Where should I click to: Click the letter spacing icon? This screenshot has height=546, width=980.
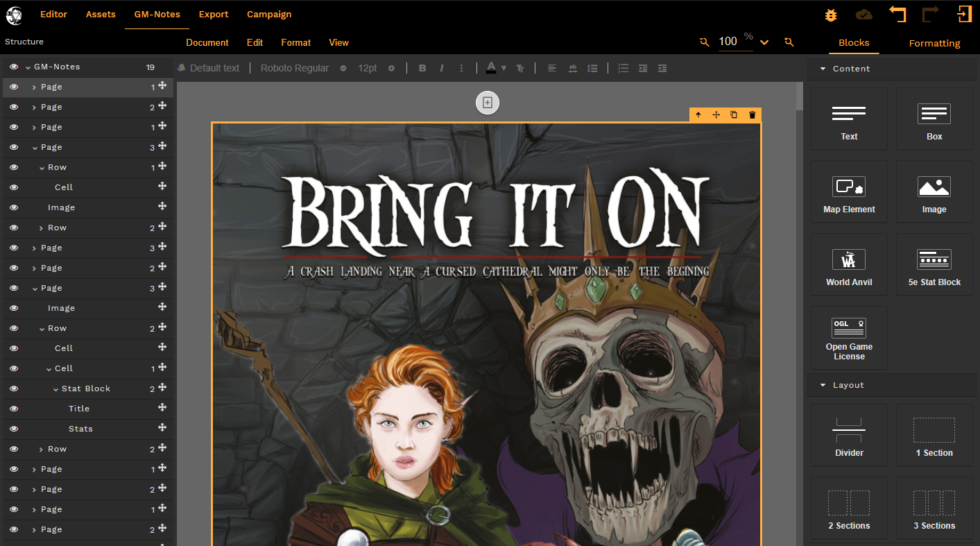[573, 68]
